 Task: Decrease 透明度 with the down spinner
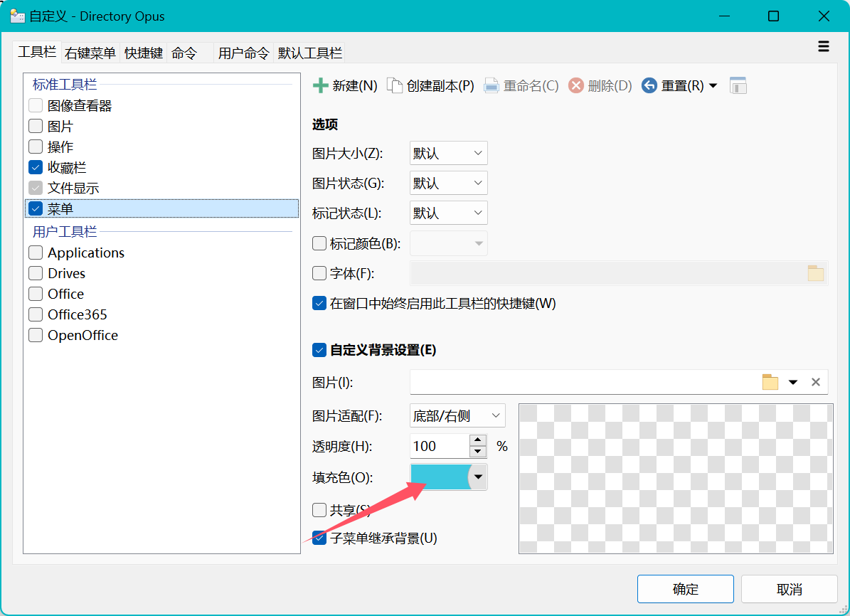477,452
